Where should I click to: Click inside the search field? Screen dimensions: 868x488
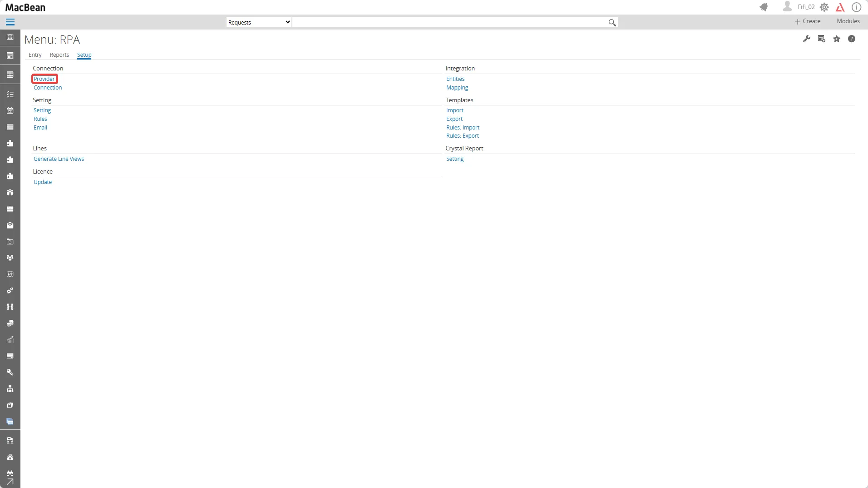(x=454, y=22)
